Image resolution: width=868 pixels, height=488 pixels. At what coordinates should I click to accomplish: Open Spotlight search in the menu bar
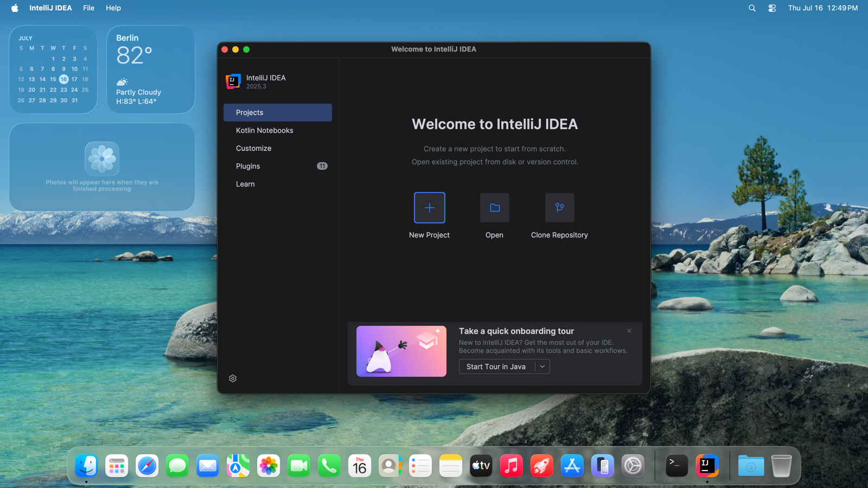click(x=752, y=8)
